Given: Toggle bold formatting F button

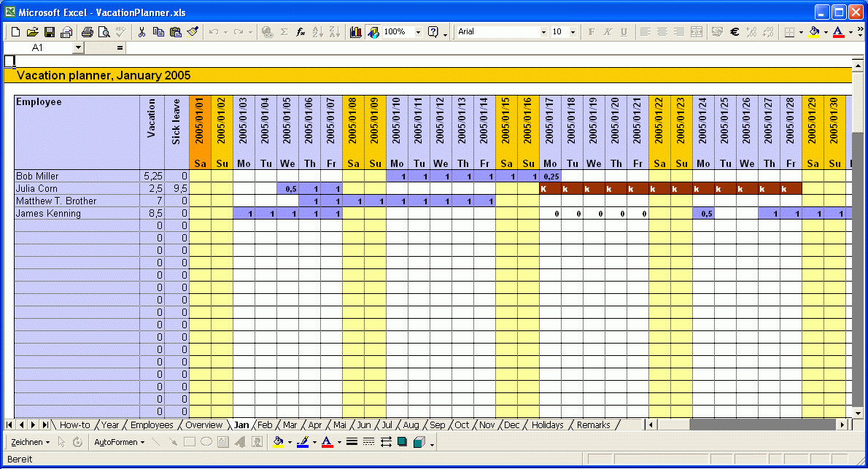Looking at the screenshot, I should click(592, 32).
